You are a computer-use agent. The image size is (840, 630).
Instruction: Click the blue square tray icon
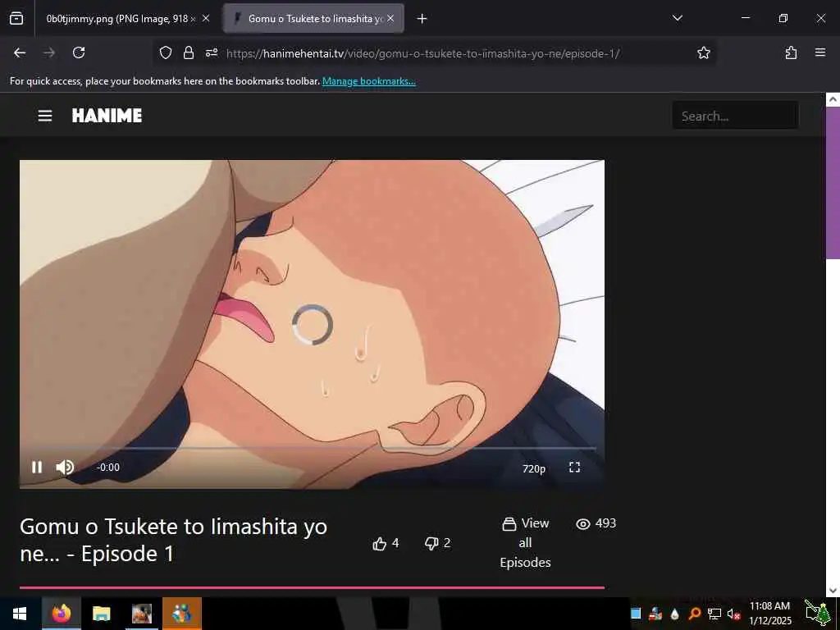(x=636, y=614)
